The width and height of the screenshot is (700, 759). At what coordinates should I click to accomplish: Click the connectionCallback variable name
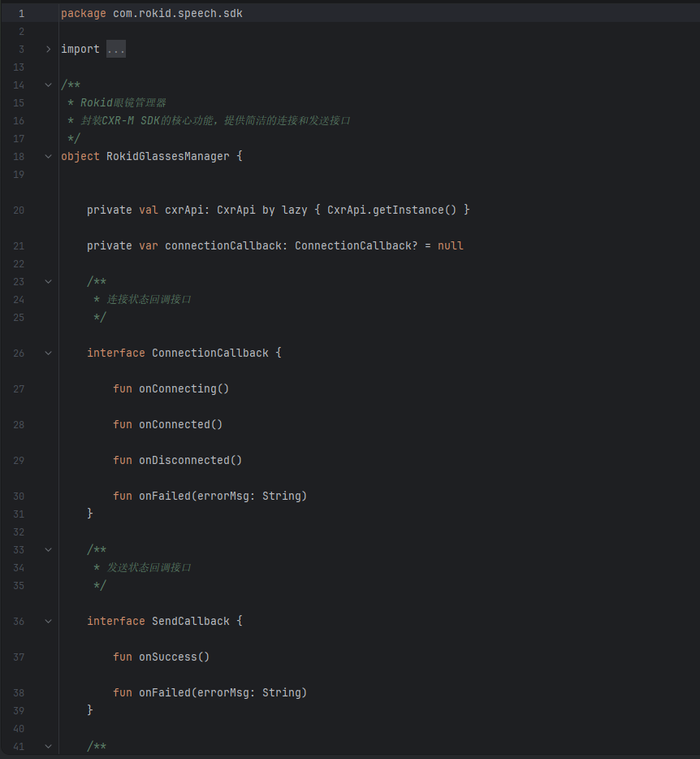click(x=223, y=246)
